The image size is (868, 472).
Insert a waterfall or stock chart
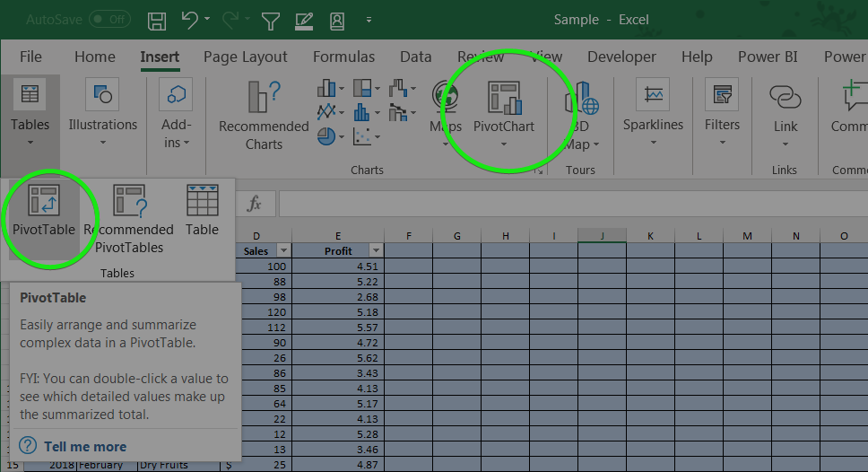tap(402, 88)
